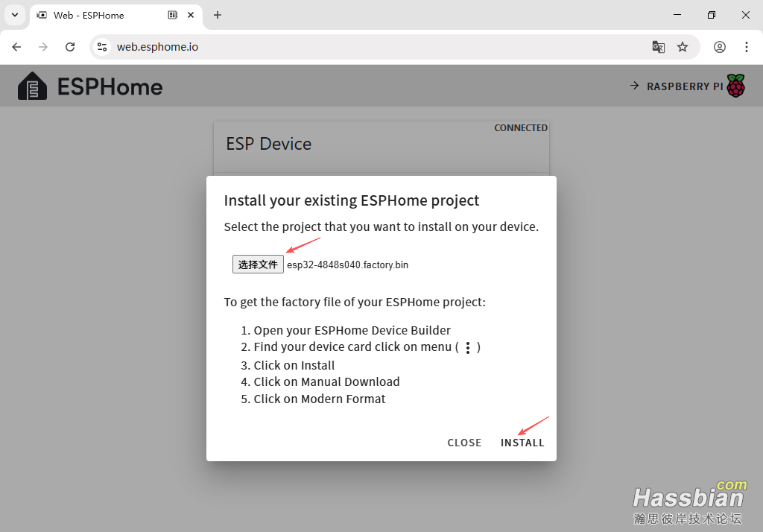Reload the web.esphome.io page

[x=70, y=47]
